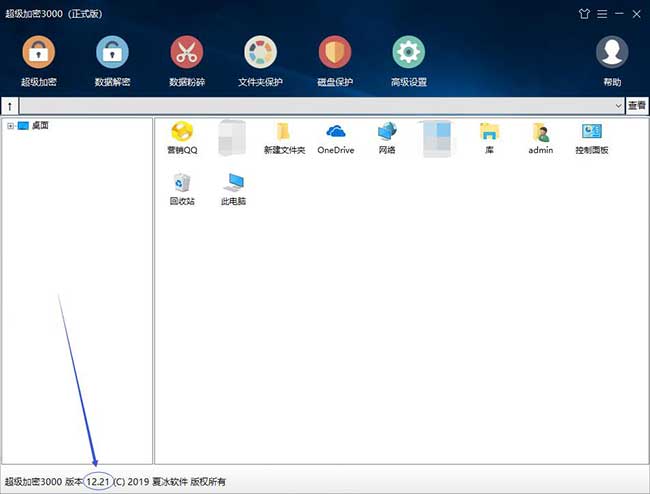Select the 控制面板 control panel item
Screen dimensions: 650x494
(x=592, y=138)
